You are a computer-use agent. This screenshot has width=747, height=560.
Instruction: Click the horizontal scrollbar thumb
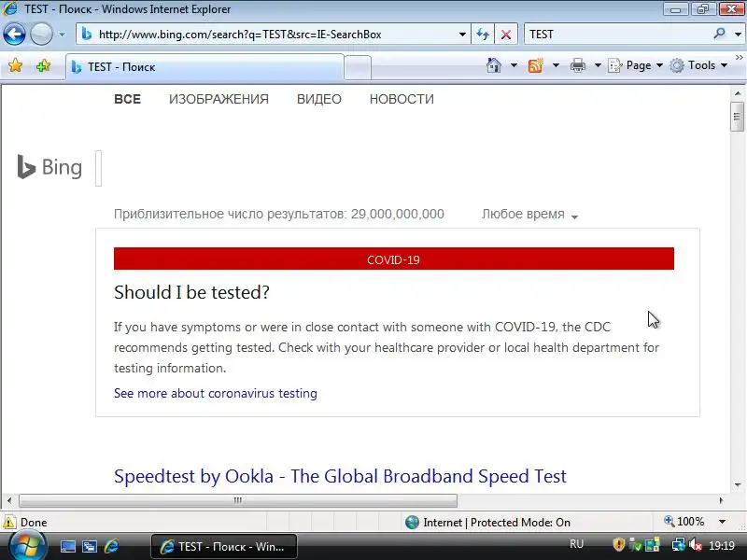[238, 500]
